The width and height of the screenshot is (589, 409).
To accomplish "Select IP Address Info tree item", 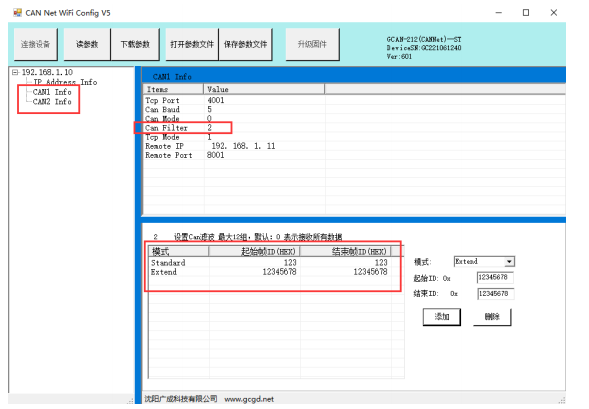I will click(x=65, y=82).
